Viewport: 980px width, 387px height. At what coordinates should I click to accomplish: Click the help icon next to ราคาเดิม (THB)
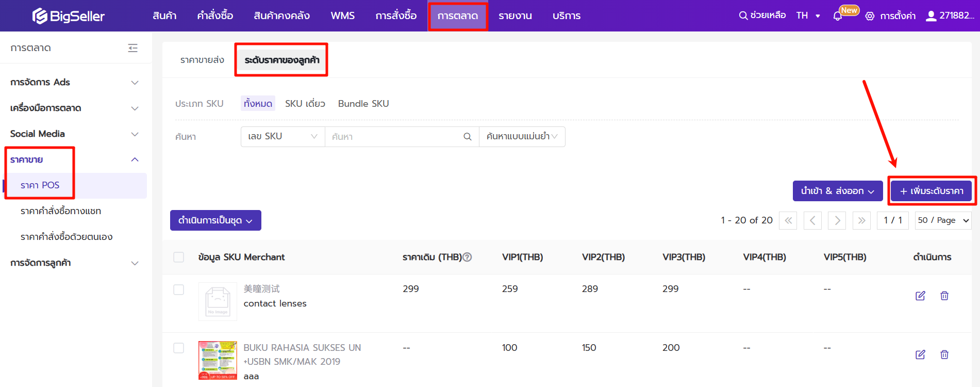(x=467, y=257)
